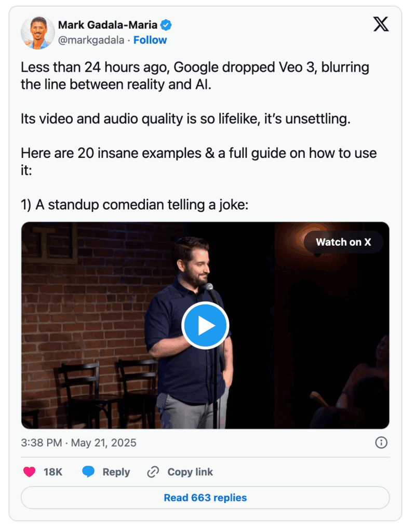Follow @markgadala via the Follow link

tap(150, 40)
